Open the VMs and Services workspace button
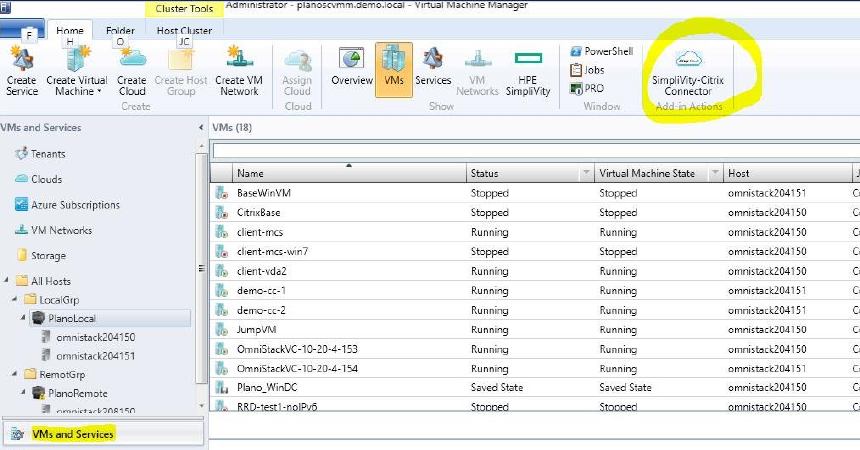The width and height of the screenshot is (860, 450). 103,434
